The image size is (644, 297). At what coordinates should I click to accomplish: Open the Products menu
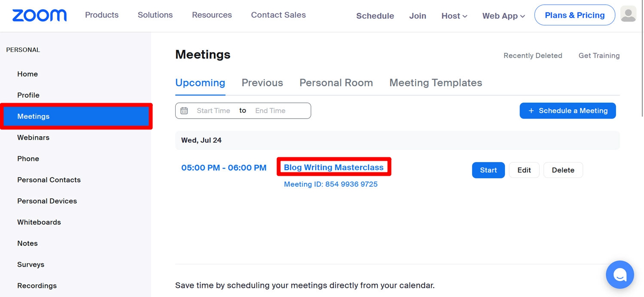point(102,15)
